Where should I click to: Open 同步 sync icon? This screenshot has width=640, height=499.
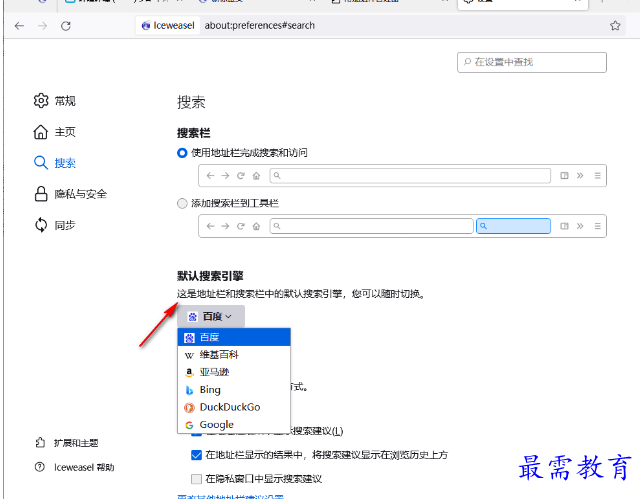point(41,225)
